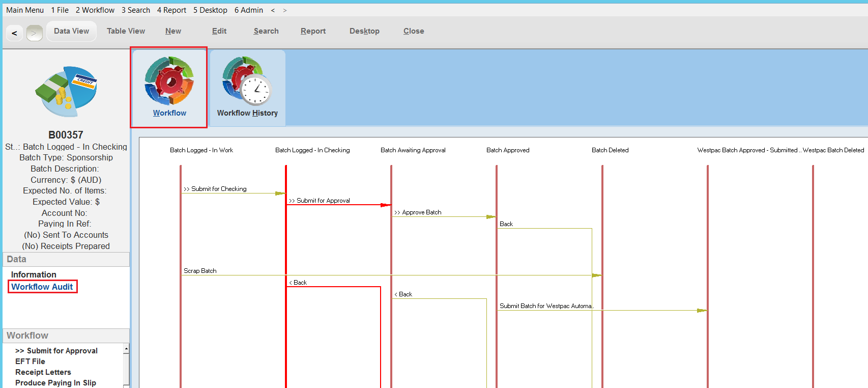Click the Currency: $ (AUD) line
868x388 pixels.
[66, 180]
